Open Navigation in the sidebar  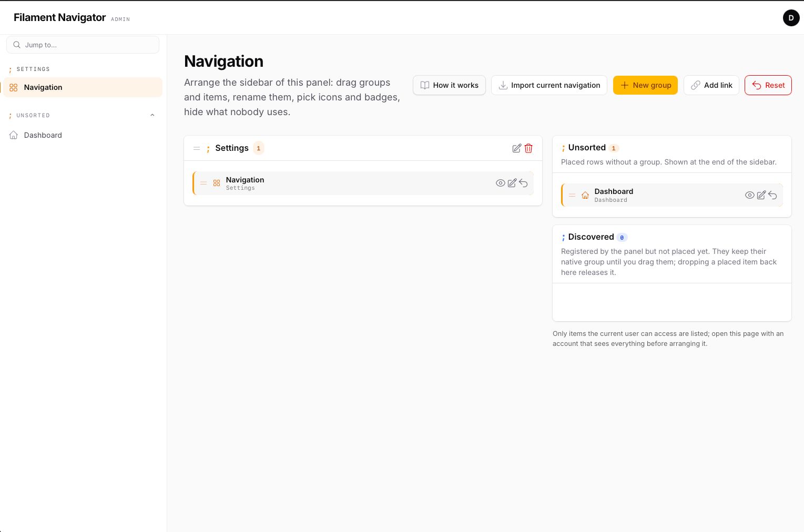tap(83, 87)
